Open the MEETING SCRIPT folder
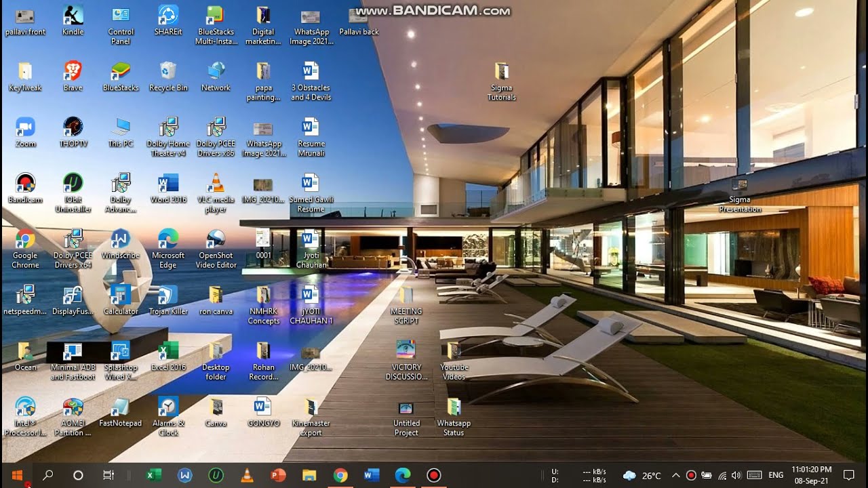 pyautogui.click(x=406, y=305)
